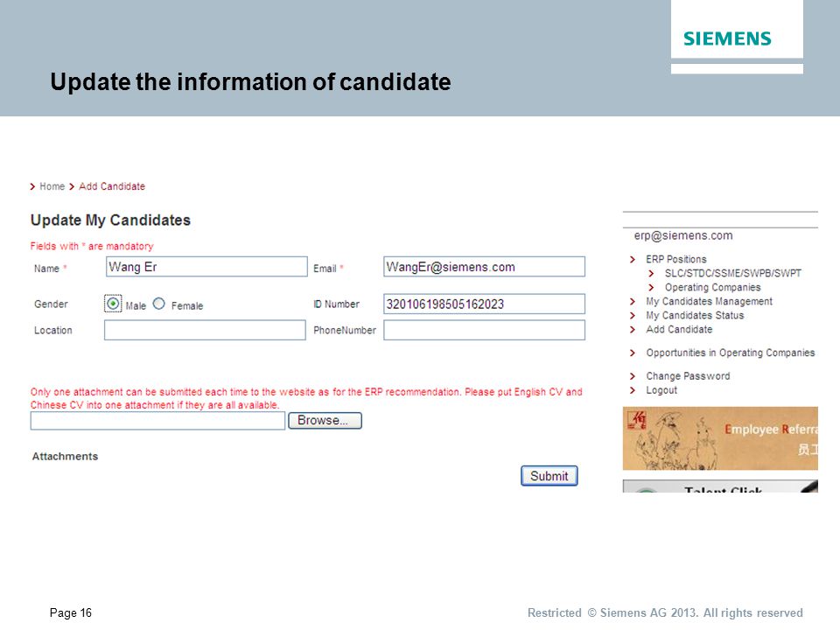Image resolution: width=840 pixels, height=630 pixels.
Task: Click the empty PhoneNumber field
Action: (484, 330)
